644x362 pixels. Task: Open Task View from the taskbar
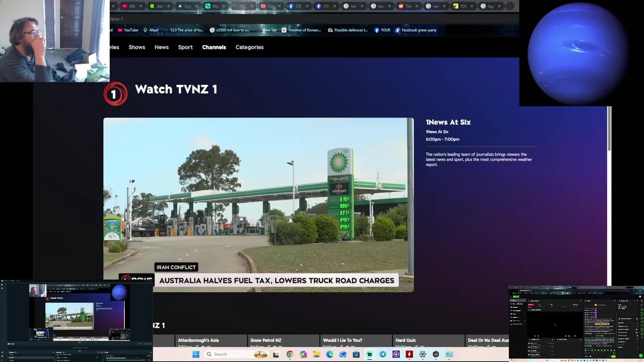[276, 354]
